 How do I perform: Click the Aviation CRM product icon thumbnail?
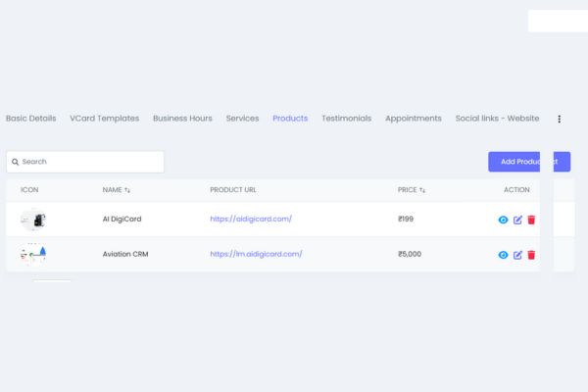(x=35, y=254)
